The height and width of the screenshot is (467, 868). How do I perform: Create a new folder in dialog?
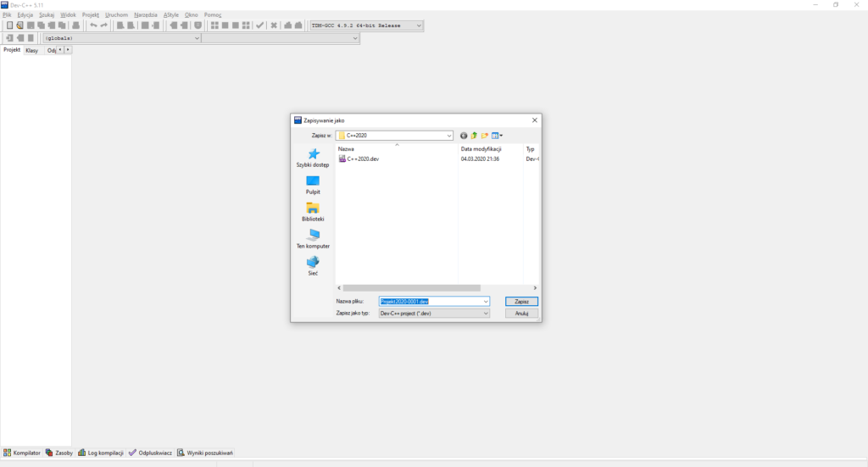(485, 136)
